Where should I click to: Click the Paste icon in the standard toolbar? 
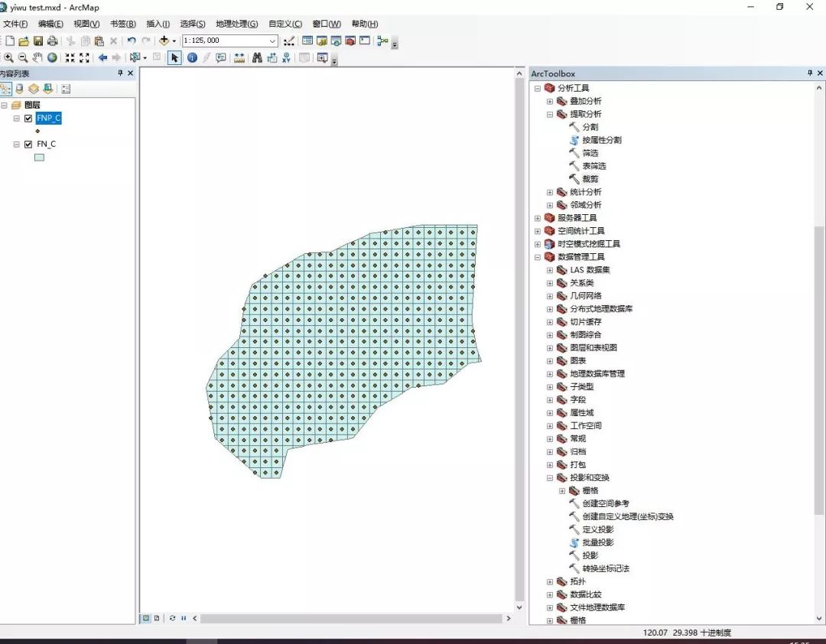(x=99, y=41)
